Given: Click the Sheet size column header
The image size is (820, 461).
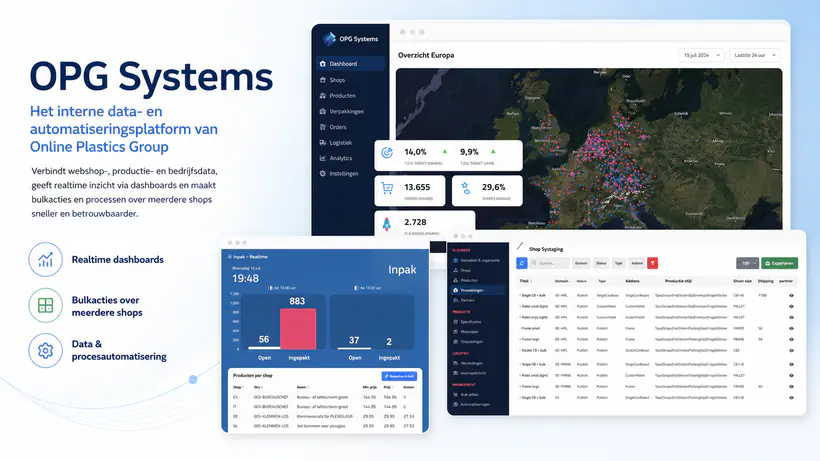Looking at the screenshot, I should click(742, 281).
